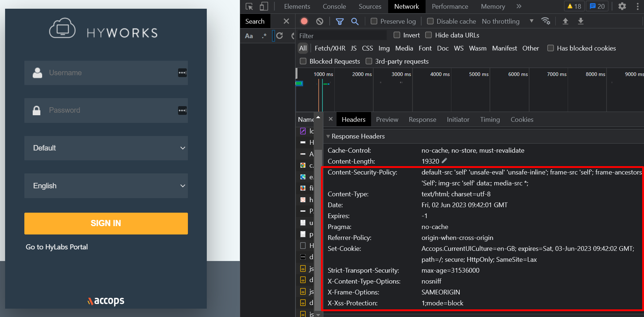The width and height of the screenshot is (644, 317).
Task: Click the record network log button
Action: pos(304,21)
